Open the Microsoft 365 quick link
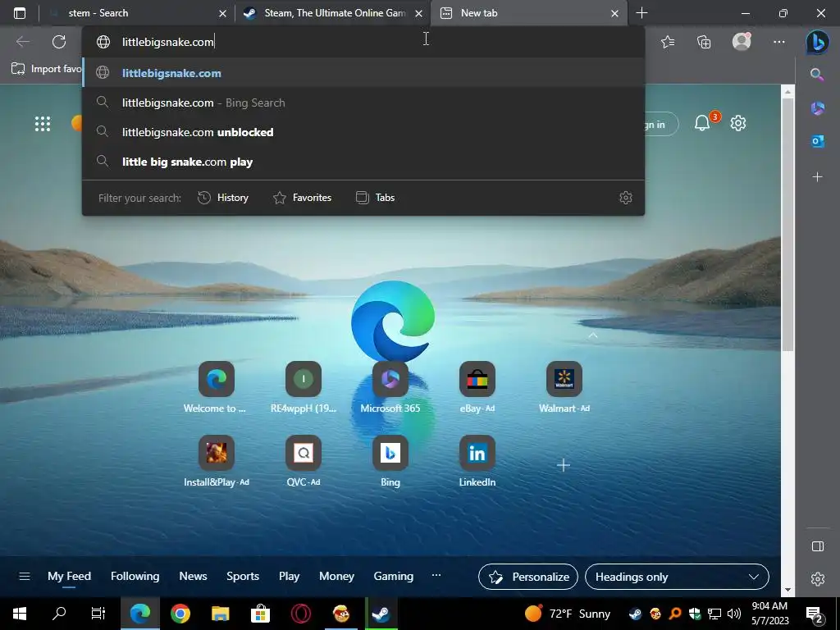This screenshot has width=840, height=630. (390, 379)
